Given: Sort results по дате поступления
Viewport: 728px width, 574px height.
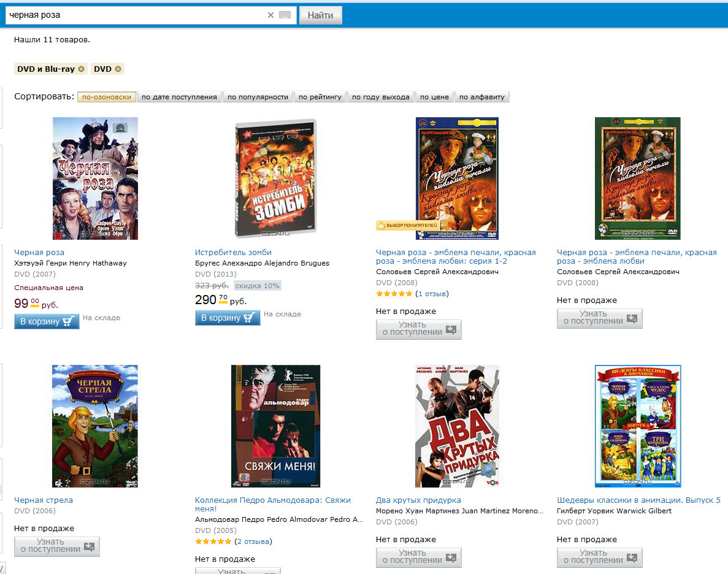Looking at the screenshot, I should click(x=179, y=97).
